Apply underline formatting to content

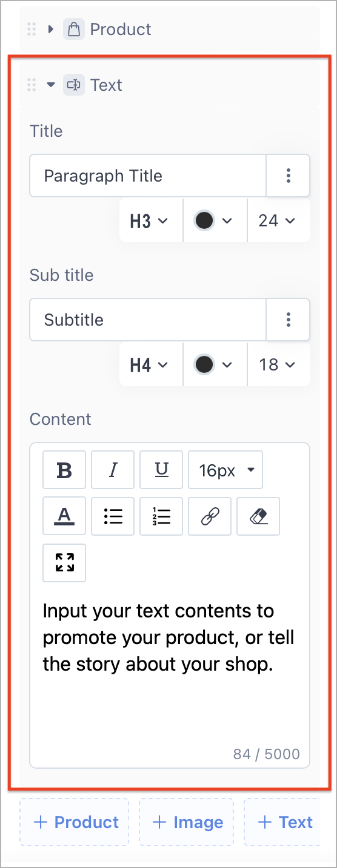click(161, 470)
